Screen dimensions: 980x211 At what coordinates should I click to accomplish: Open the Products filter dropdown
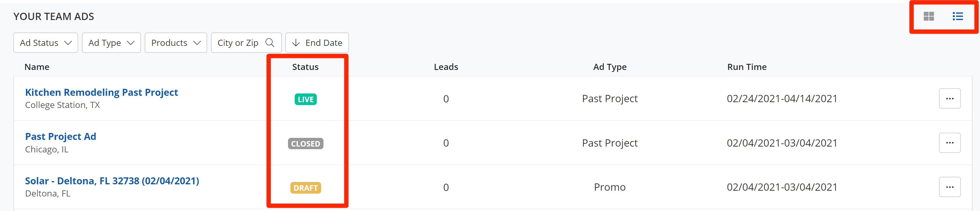pyautogui.click(x=175, y=43)
